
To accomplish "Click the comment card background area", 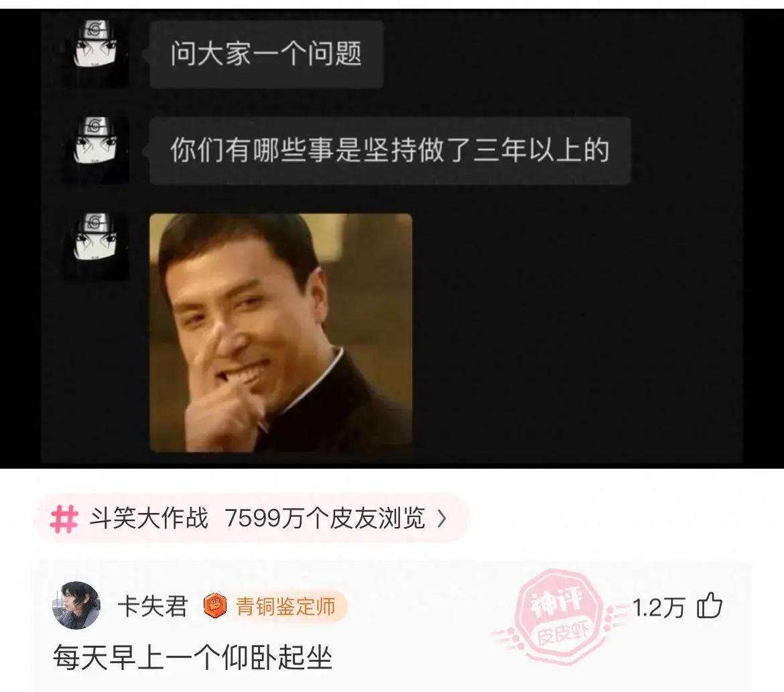I will point(392,626).
